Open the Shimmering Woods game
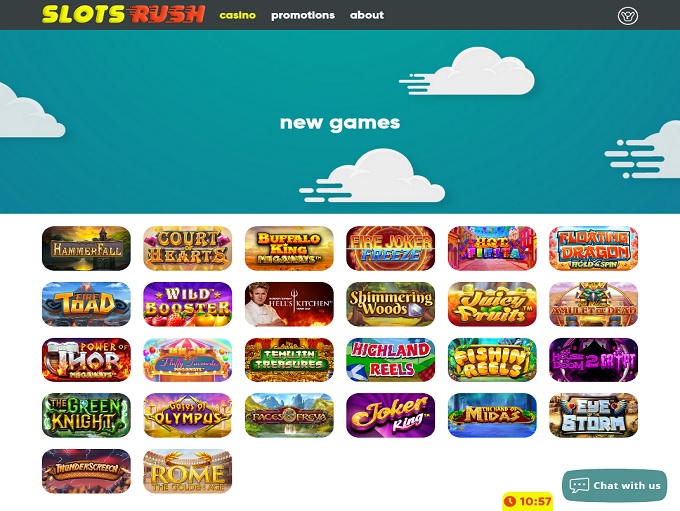680x511 pixels. point(391,304)
